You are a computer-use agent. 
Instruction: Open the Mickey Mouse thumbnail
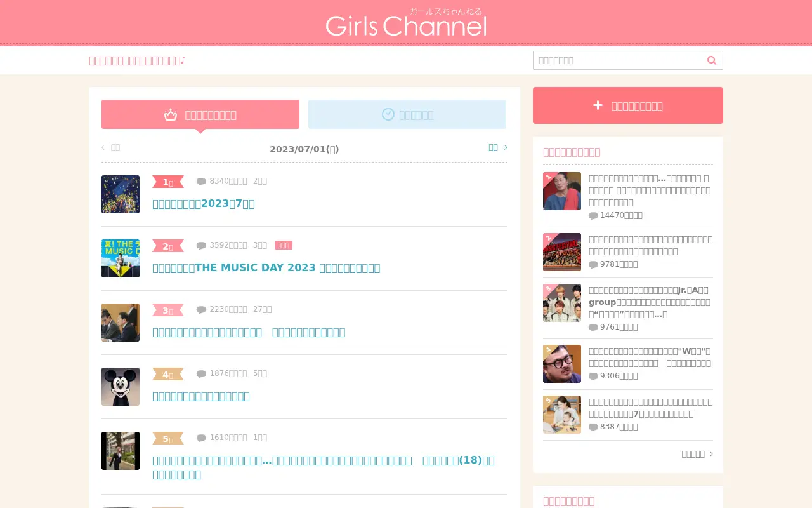(121, 387)
